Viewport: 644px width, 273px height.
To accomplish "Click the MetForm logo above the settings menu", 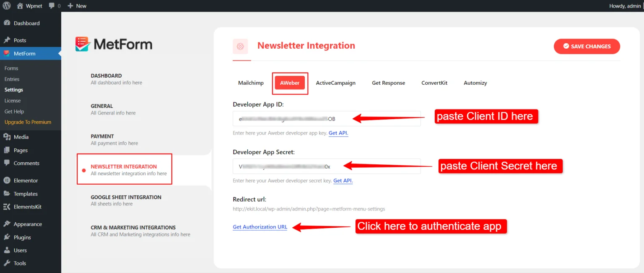I will [113, 44].
